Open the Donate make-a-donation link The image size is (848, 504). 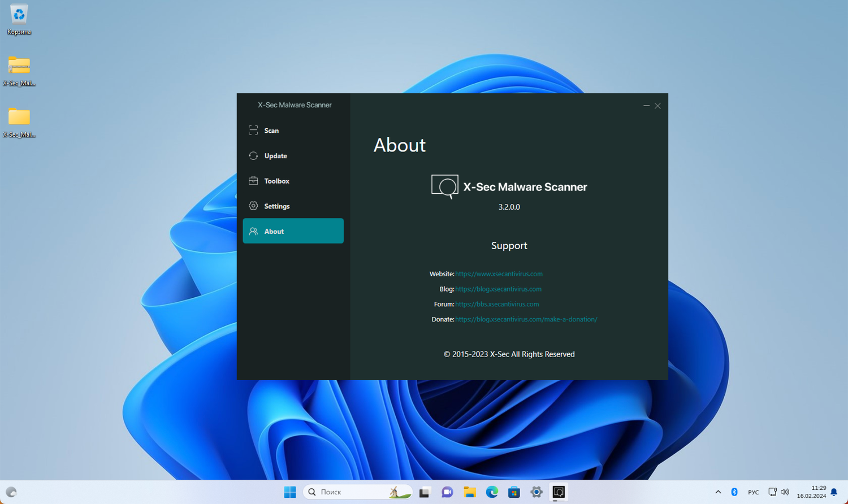526,319
